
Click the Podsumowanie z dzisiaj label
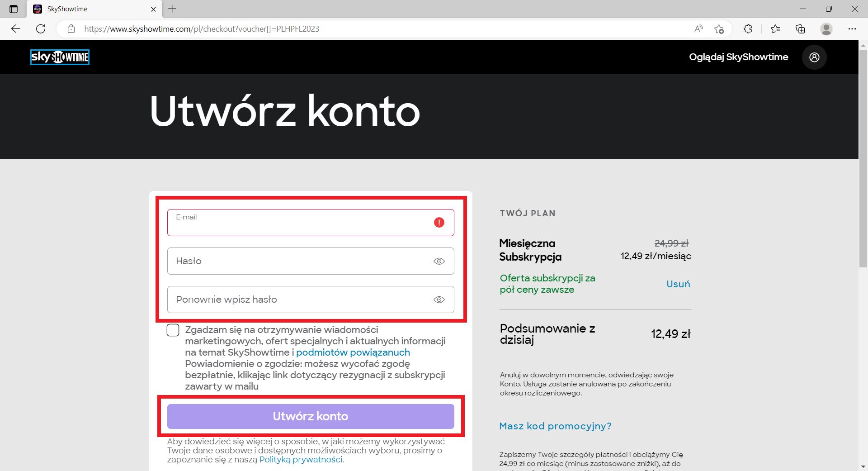(547, 334)
